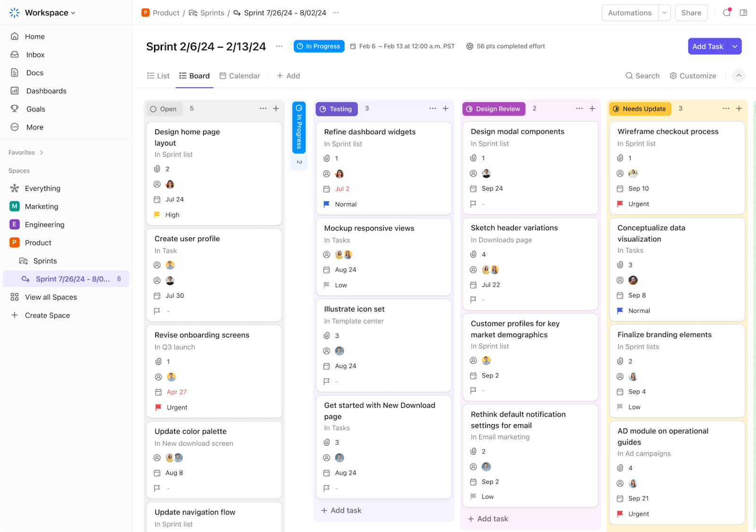Switch to the List view tab
756x532 pixels.
tap(158, 76)
